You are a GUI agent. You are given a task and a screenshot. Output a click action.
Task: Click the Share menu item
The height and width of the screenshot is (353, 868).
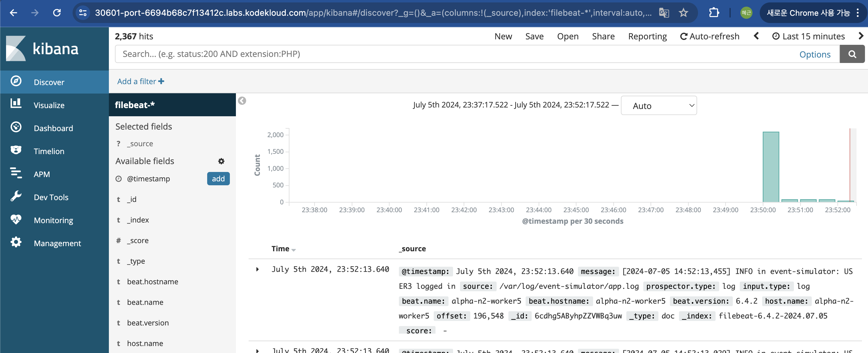(603, 36)
